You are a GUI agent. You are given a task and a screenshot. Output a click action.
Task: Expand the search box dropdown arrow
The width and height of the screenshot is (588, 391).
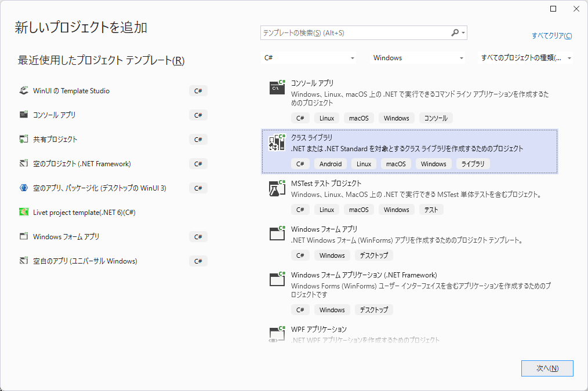(x=463, y=33)
